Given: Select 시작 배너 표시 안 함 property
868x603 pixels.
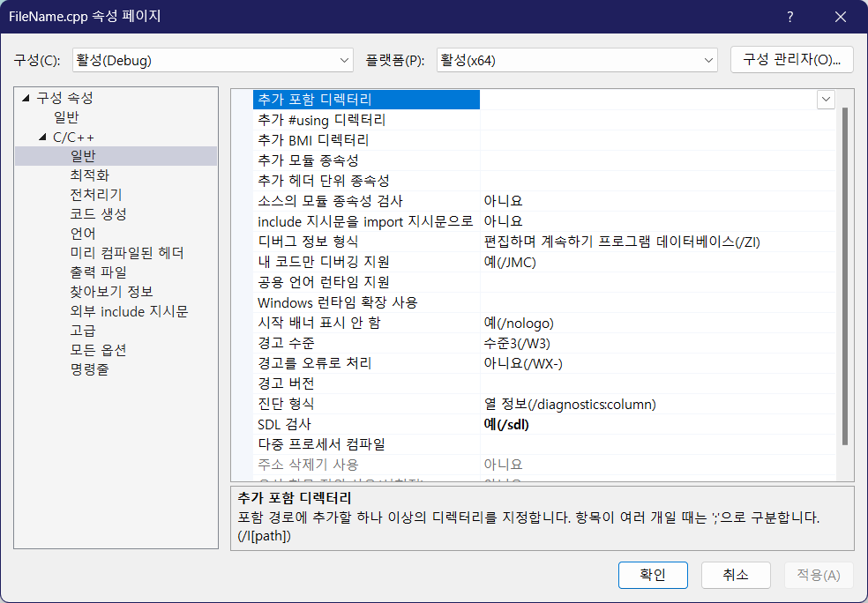Looking at the screenshot, I should point(366,323).
